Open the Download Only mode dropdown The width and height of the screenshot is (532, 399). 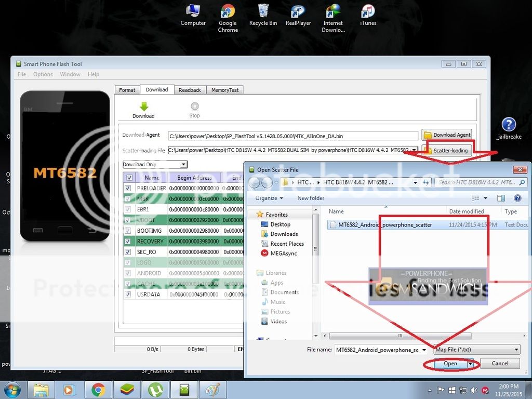[x=182, y=164]
